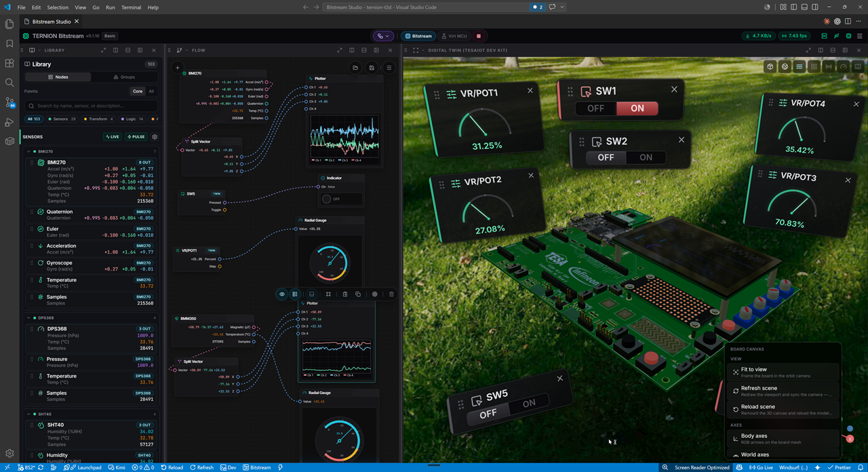The width and height of the screenshot is (868, 472).
Task: Close the SW2 widget
Action: [x=682, y=140]
